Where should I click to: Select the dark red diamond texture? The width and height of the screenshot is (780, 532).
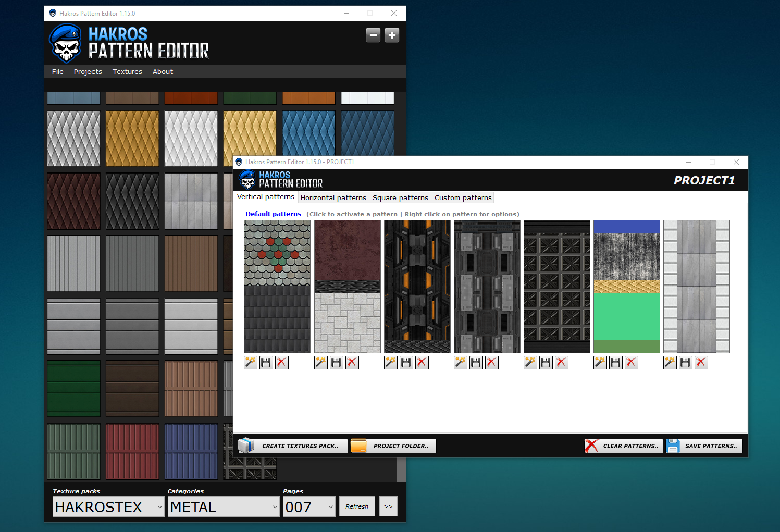74,201
